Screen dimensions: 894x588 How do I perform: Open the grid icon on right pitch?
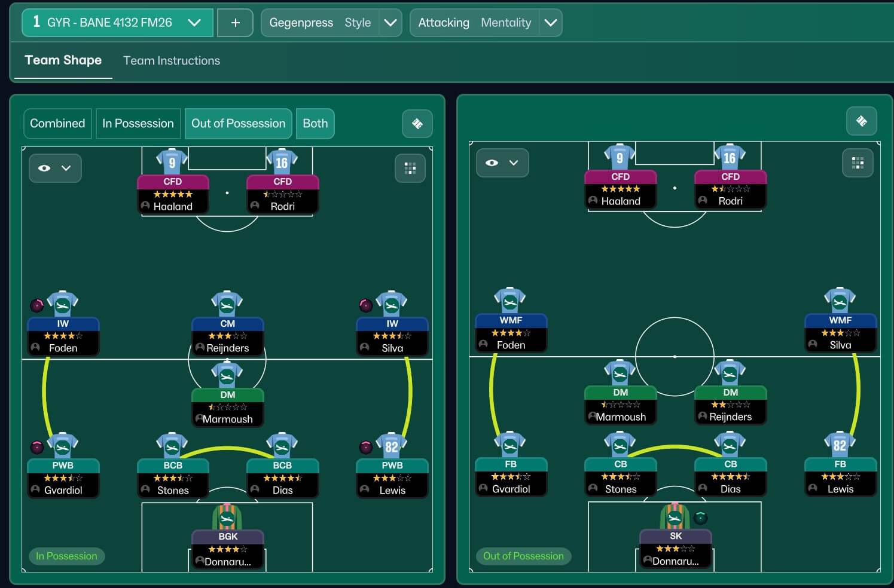coord(858,163)
